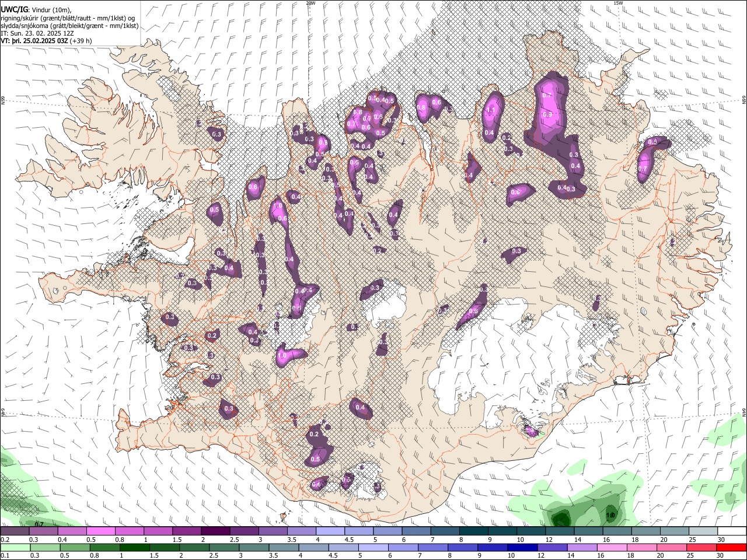This screenshot has height=560, width=747.
Task: Select the slydda/snjókoma legend description line
Action: tap(69, 26)
